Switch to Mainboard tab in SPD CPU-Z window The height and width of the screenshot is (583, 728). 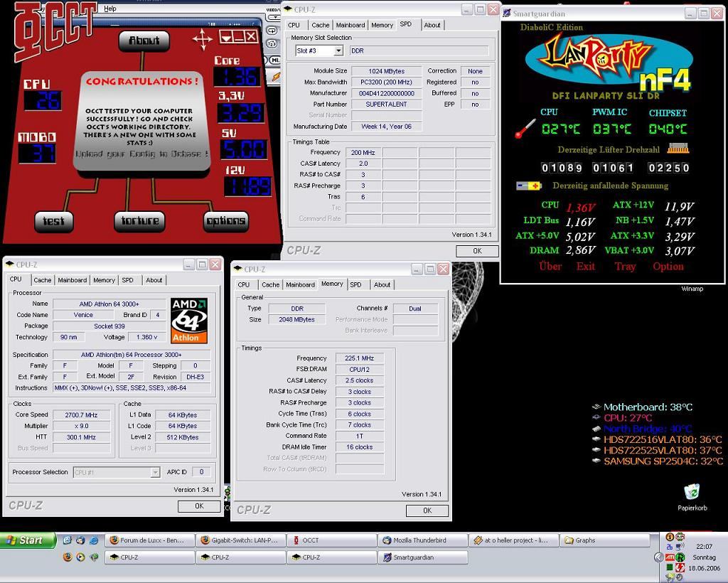[x=350, y=25]
